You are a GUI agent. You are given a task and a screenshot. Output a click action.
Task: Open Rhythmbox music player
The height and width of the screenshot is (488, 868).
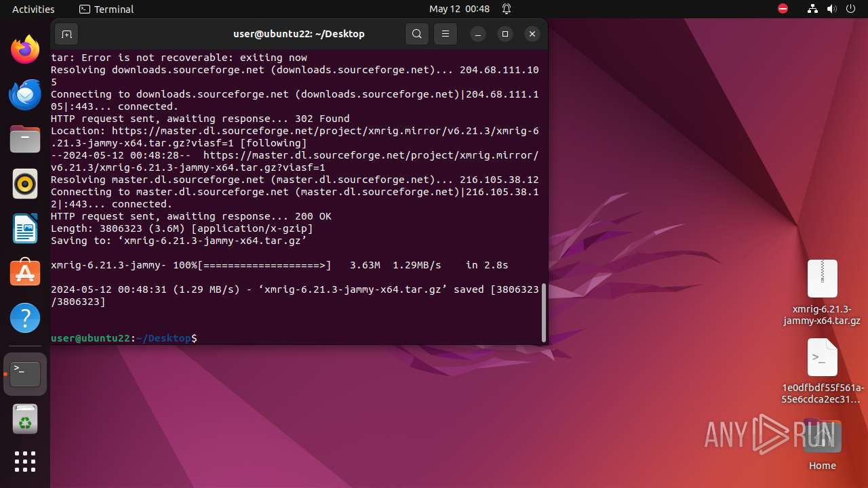click(x=25, y=184)
